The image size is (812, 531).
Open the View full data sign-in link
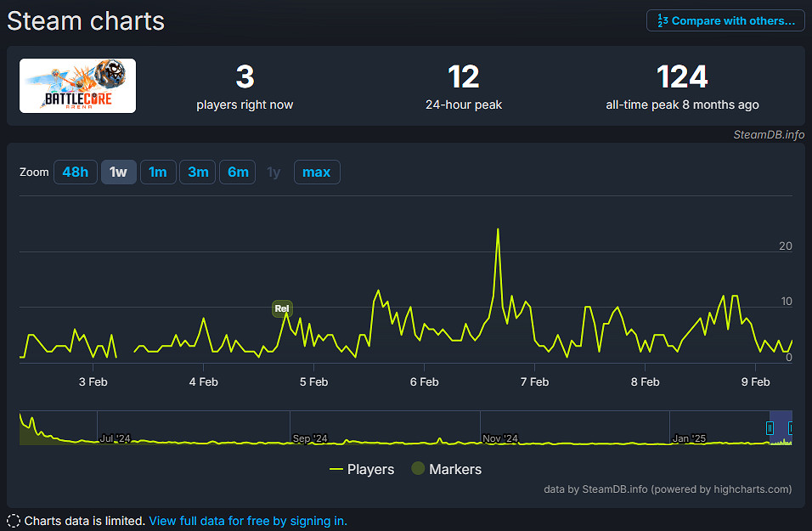pyautogui.click(x=248, y=521)
